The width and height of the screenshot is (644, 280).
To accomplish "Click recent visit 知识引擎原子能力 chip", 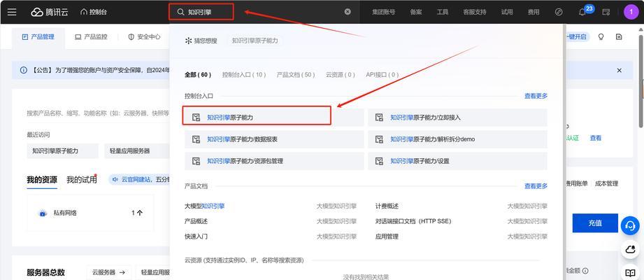I will 62,151.
